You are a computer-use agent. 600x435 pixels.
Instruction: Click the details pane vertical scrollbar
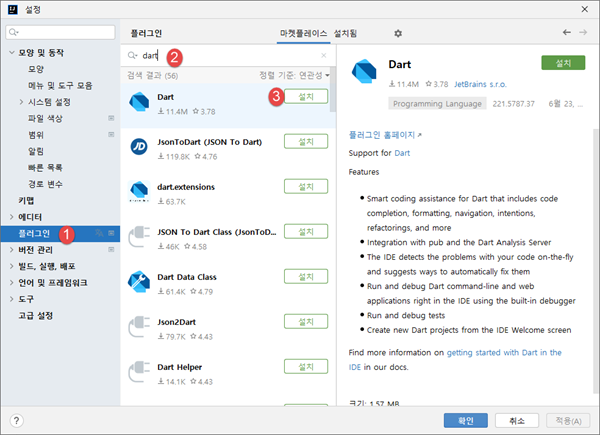coord(596,260)
